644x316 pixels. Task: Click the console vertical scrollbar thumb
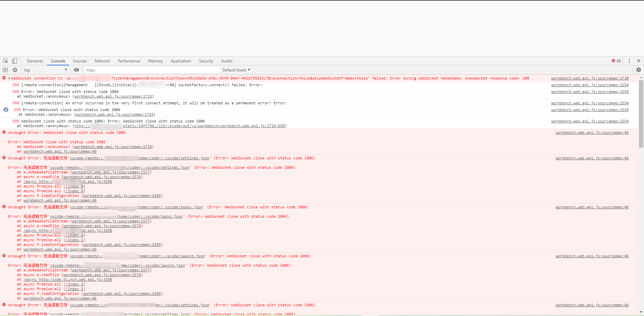pyautogui.click(x=641, y=114)
